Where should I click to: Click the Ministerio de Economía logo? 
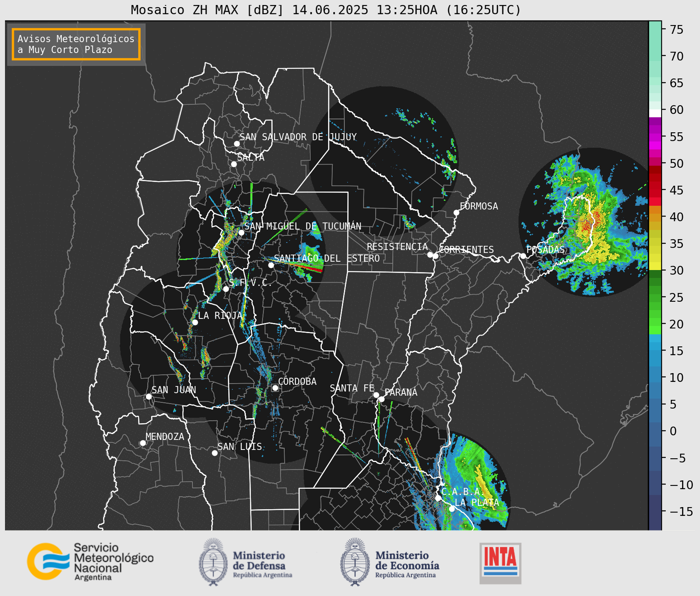(389, 562)
